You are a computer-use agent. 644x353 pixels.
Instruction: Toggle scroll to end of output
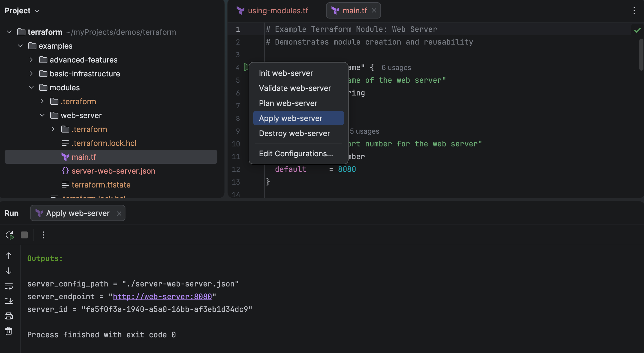pos(9,301)
